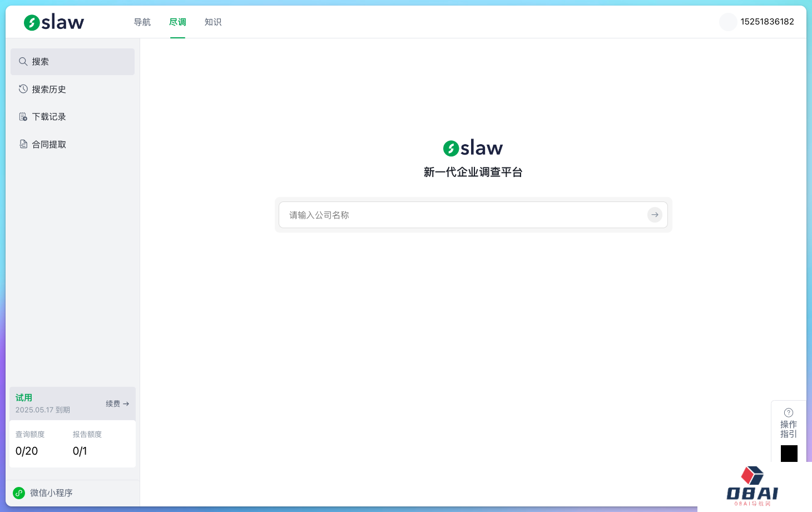Screen dimensions: 812x512
Task: Click the search magnifier icon in sidebar
Action: click(23, 62)
